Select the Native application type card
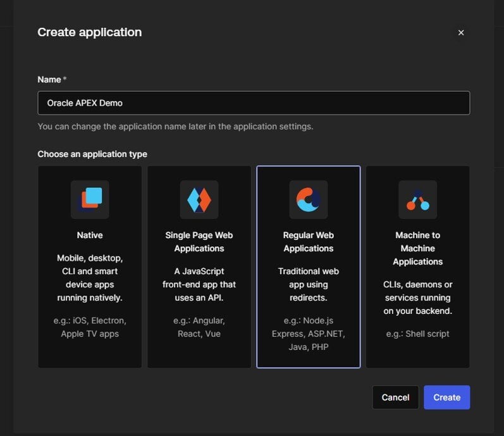504x436 pixels. pyautogui.click(x=90, y=267)
